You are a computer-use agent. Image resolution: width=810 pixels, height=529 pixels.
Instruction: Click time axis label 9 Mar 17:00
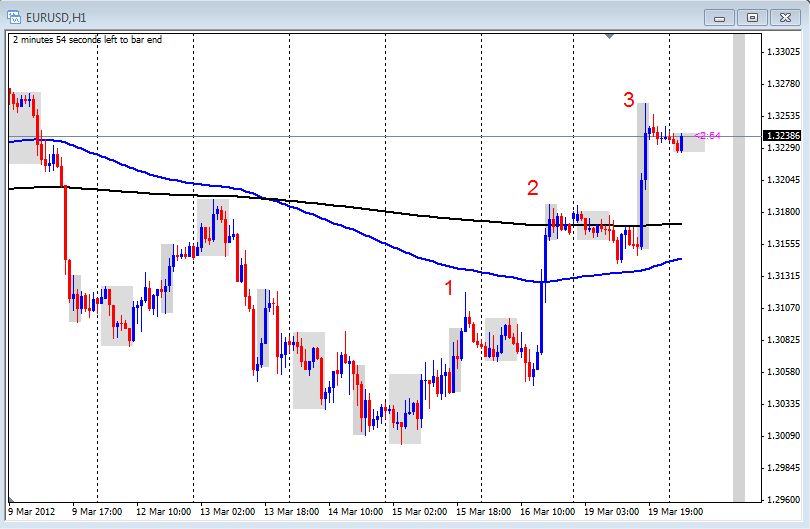97,511
